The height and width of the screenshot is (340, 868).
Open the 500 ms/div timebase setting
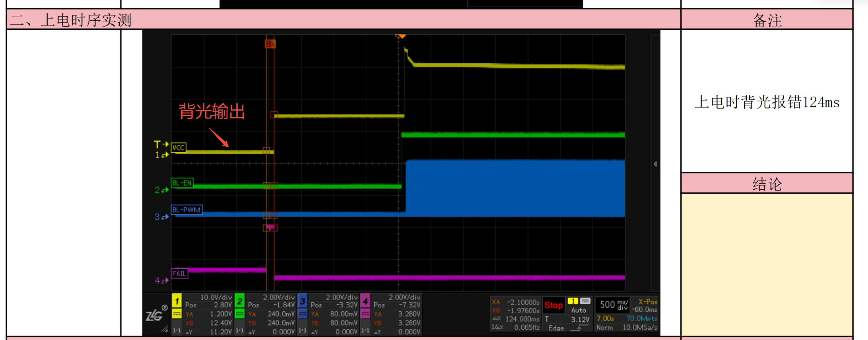(614, 305)
